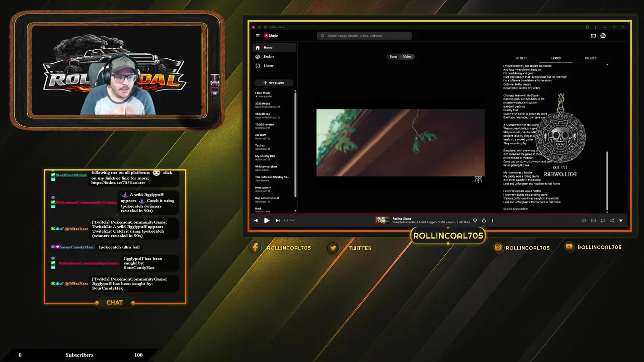Click the music video preview
The height and width of the screenshot is (362, 644).
[x=400, y=143]
